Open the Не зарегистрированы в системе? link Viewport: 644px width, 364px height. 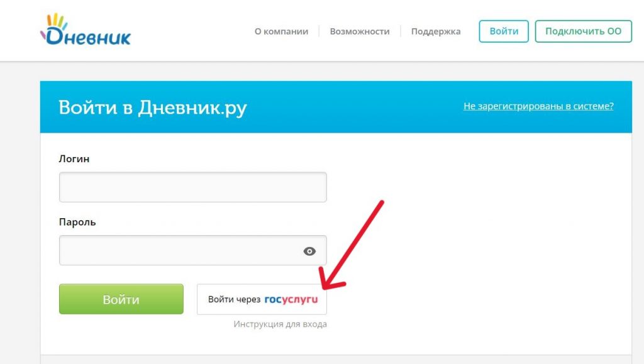pos(538,106)
